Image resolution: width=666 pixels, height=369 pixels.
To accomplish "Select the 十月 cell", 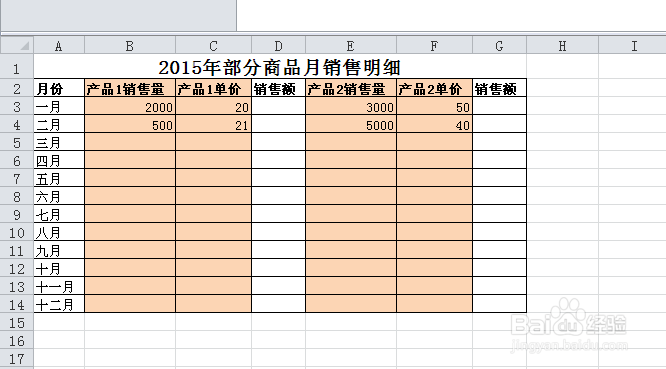I will [59, 268].
